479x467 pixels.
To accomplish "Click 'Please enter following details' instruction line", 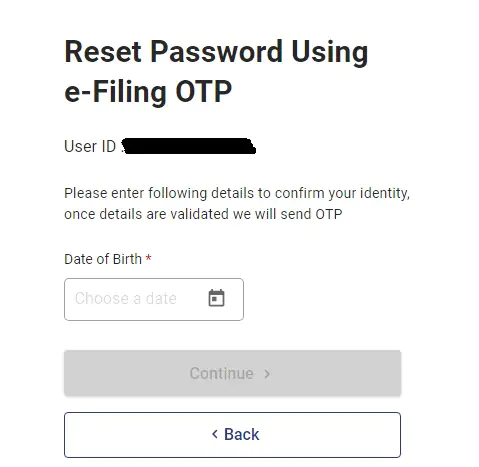I will tap(237, 193).
